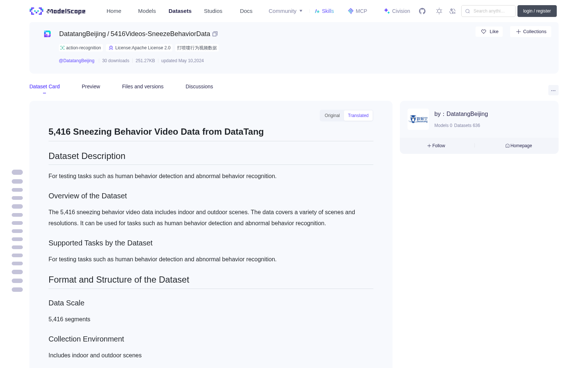Click the Data Scale heading
Screen dimensions: 588x368
(67, 303)
